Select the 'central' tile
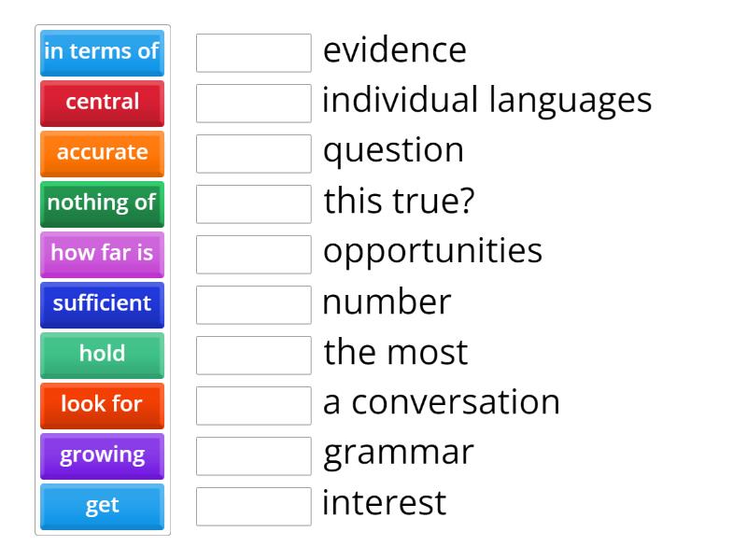The width and height of the screenshot is (747, 560). pyautogui.click(x=102, y=103)
